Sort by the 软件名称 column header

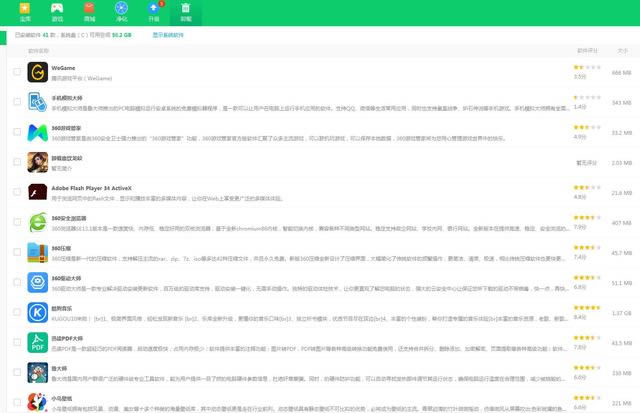(x=38, y=51)
